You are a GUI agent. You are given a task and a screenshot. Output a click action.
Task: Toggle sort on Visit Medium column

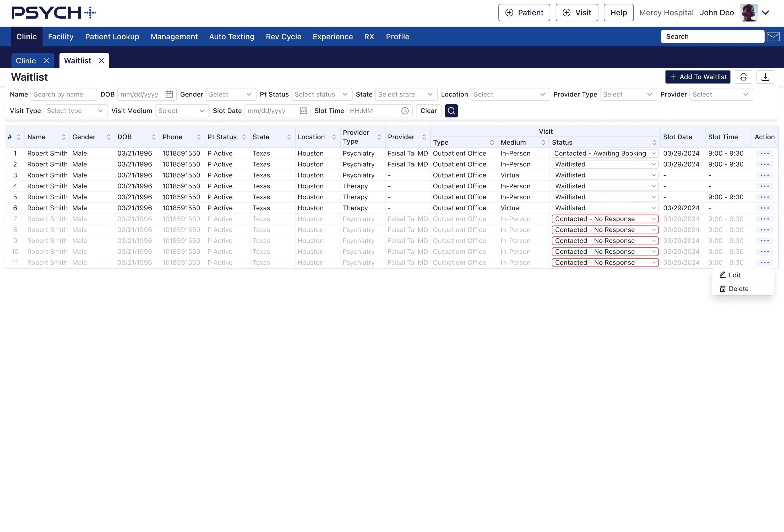tap(543, 142)
